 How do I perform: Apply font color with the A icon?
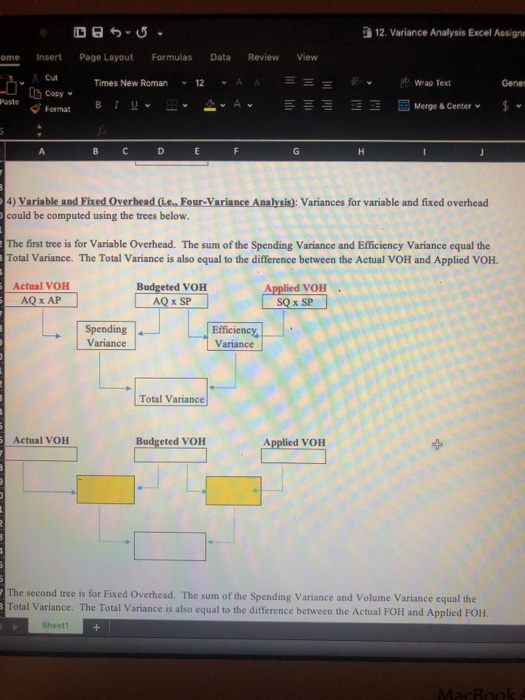point(238,104)
